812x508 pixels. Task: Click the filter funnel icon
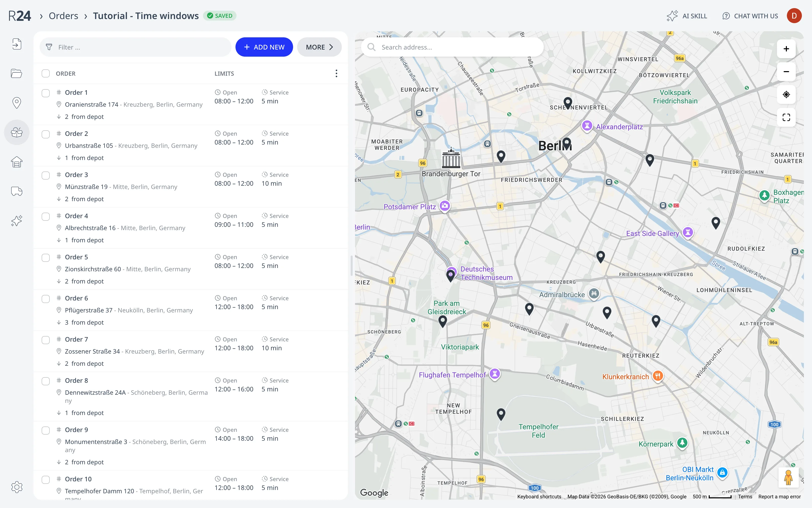point(49,47)
